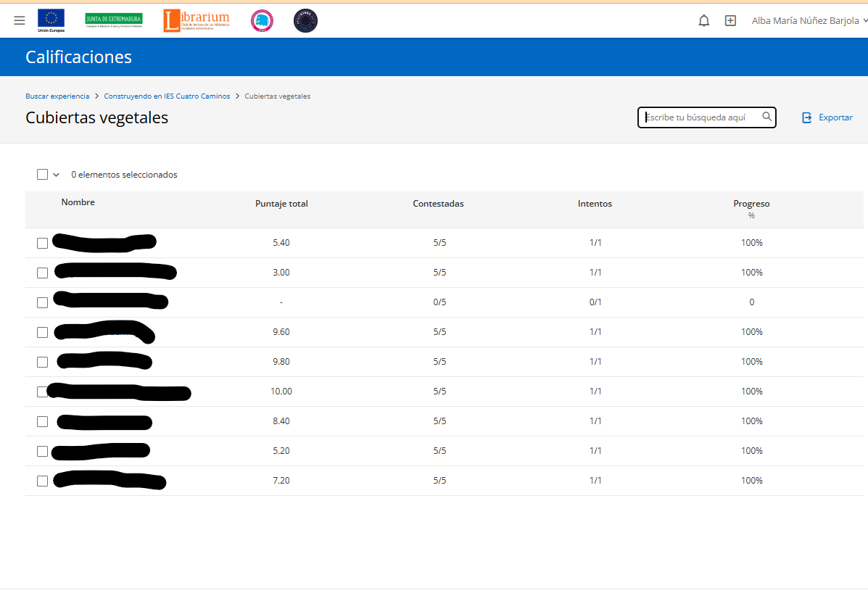This screenshot has height=596, width=868.
Task: Sort by the Puntaje total column header
Action: [281, 204]
